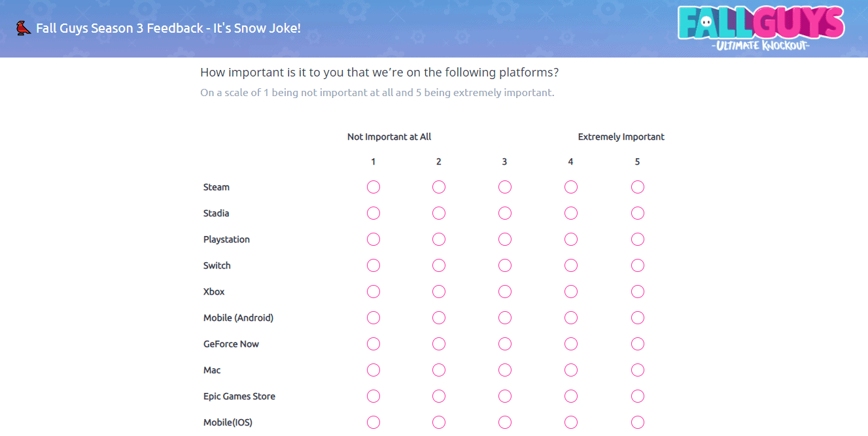Viewport: 868px width, 436px height.
Task: Click the platforms importance question text
Action: point(379,73)
